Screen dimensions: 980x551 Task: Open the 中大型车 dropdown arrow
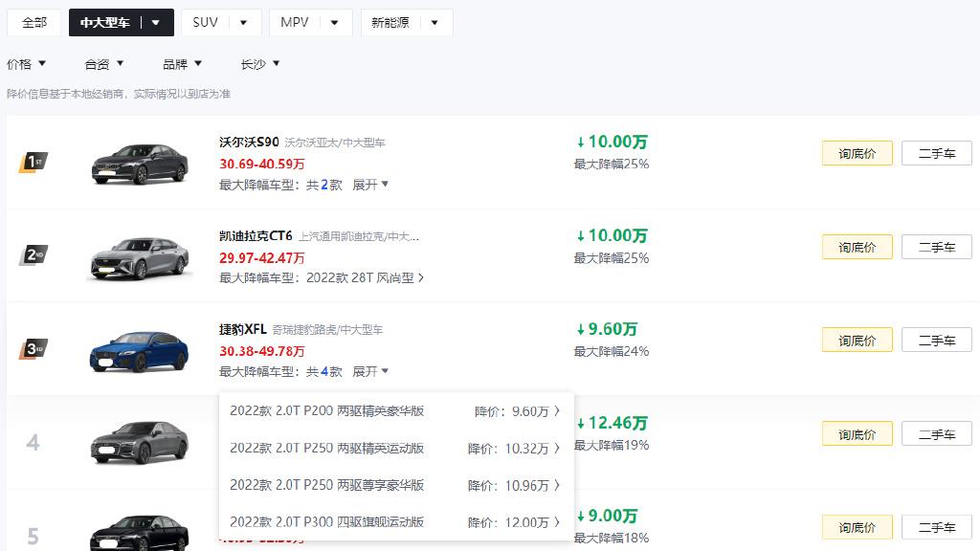click(156, 23)
